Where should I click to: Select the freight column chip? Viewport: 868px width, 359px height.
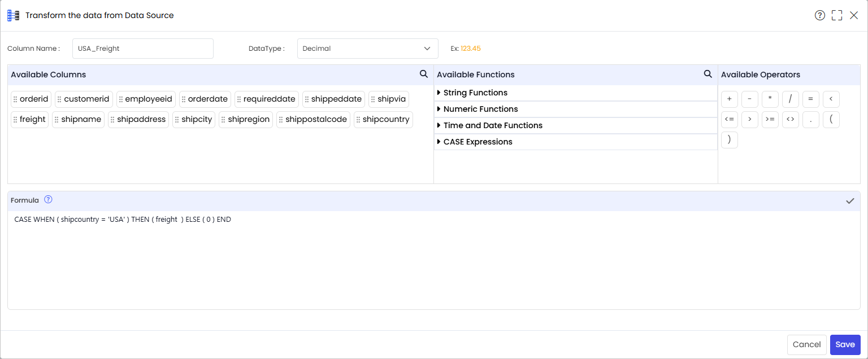coord(30,120)
